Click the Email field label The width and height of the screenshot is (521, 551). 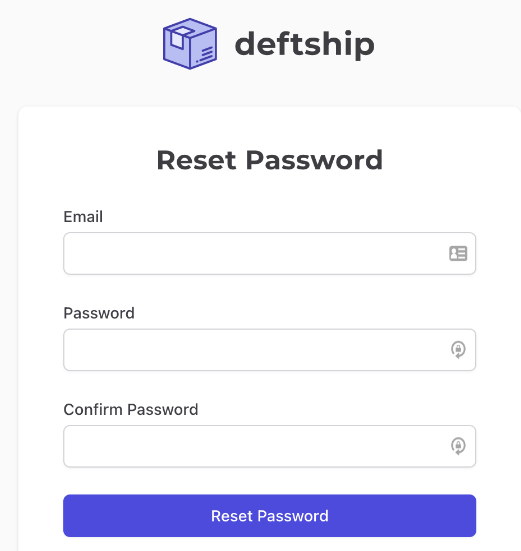[x=83, y=216]
